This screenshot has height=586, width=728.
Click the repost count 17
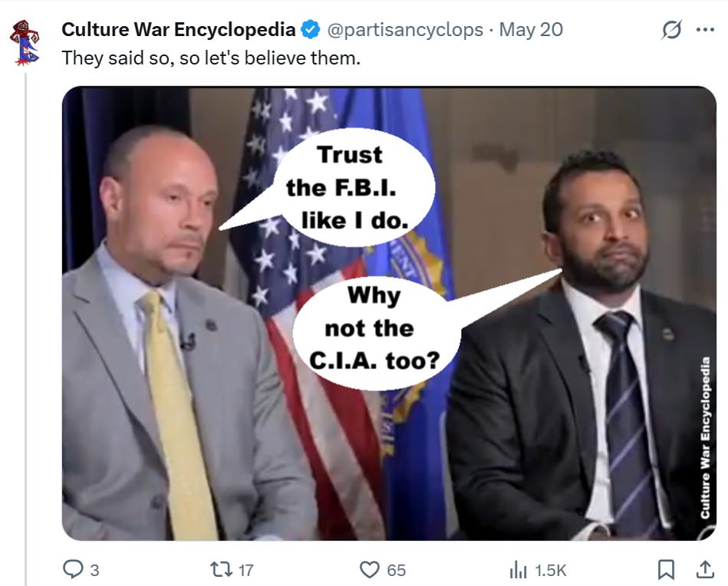click(x=245, y=570)
